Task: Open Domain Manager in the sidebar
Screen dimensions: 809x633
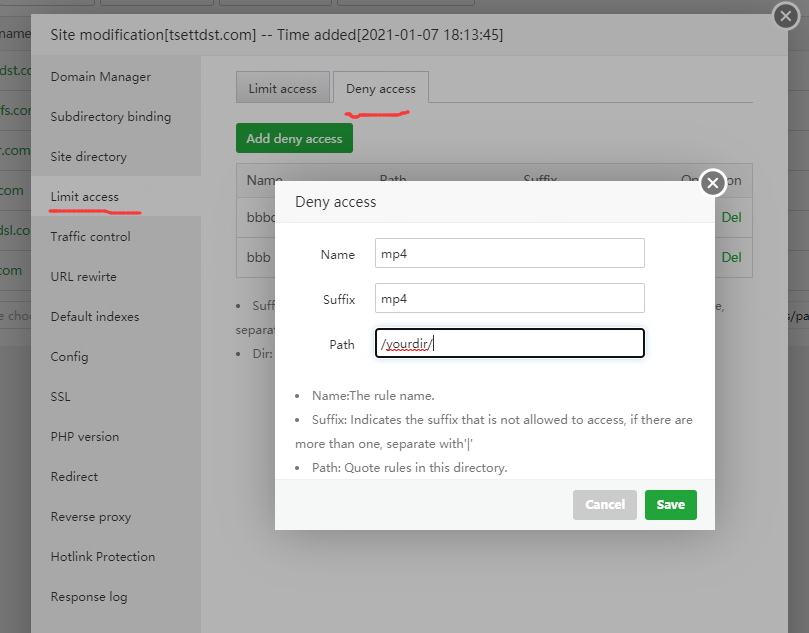Action: click(101, 76)
